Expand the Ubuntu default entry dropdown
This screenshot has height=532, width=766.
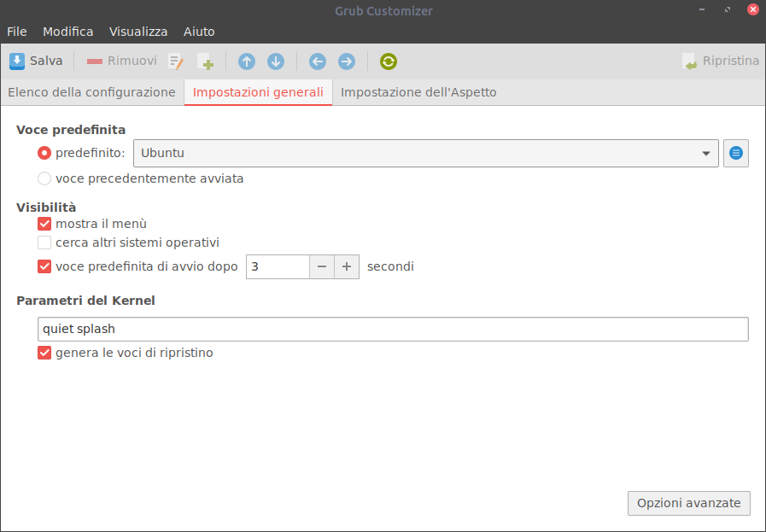coord(426,154)
